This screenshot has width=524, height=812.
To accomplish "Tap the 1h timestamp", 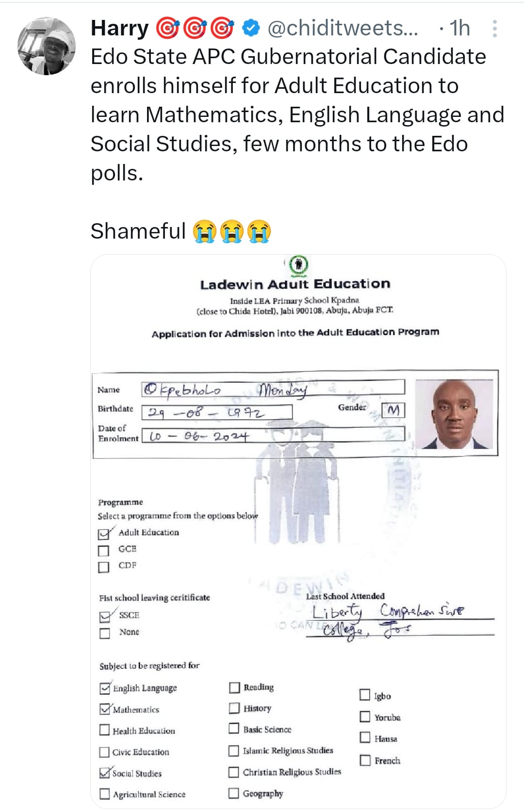I will 459,29.
